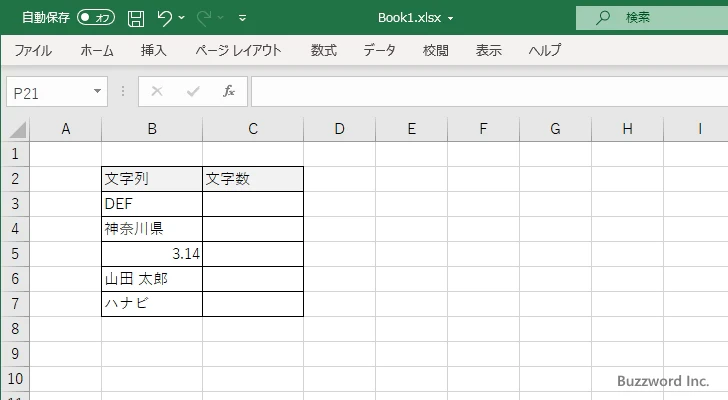
Task: Toggle the 自動保存 AutoSave switch
Action: (x=96, y=18)
